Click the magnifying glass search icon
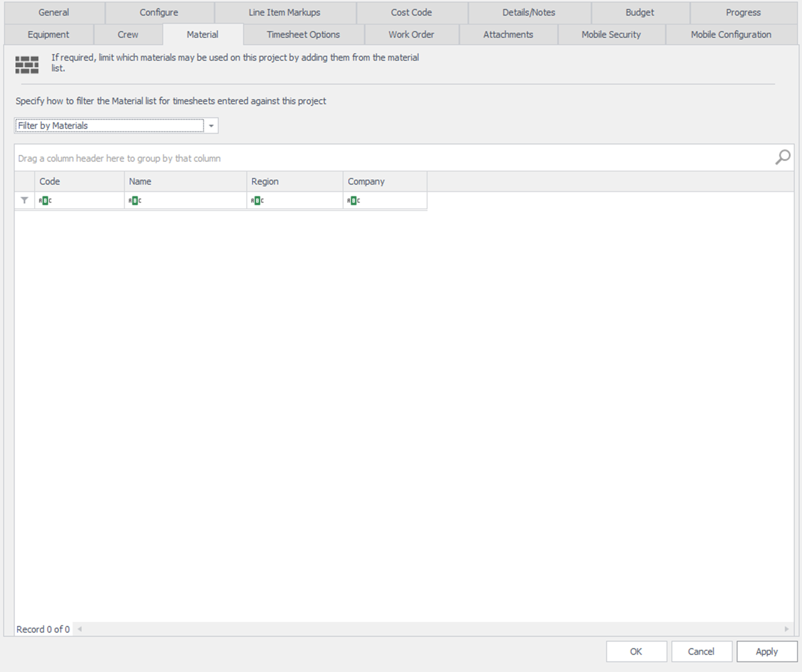 pos(782,157)
